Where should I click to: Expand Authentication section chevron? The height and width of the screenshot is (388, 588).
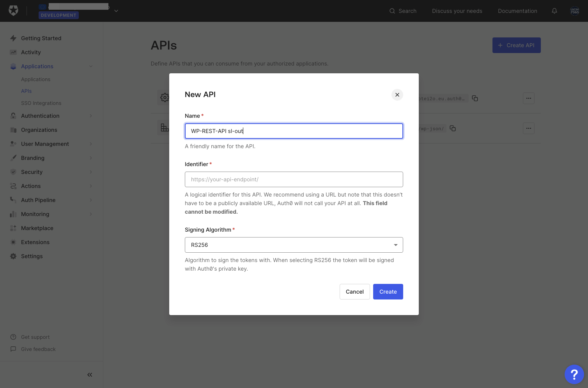91,116
